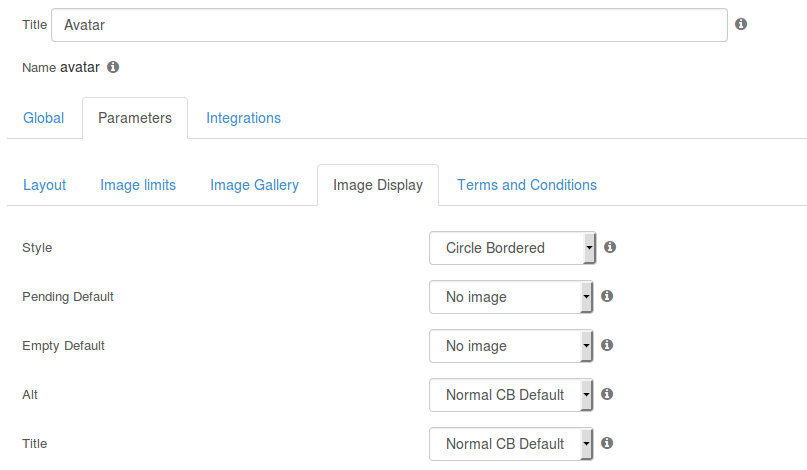Open the Integrations tab

pos(243,118)
